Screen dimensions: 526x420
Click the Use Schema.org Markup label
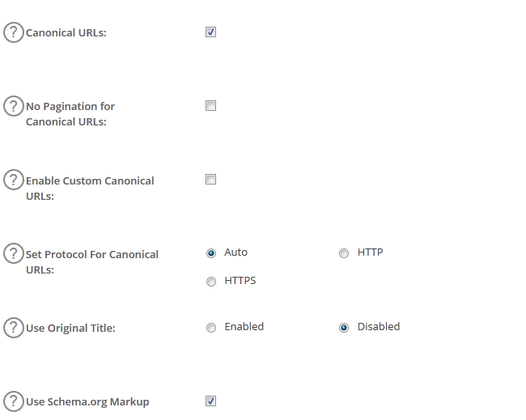[x=87, y=402]
